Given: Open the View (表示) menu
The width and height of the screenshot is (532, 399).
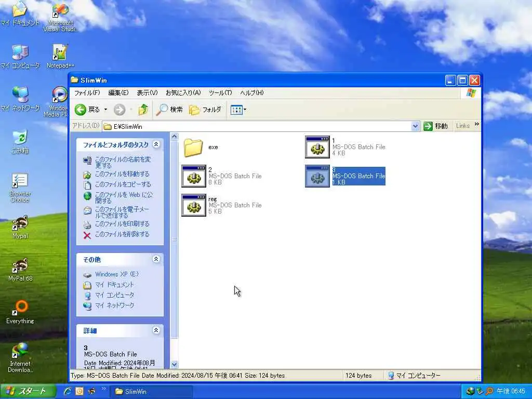Looking at the screenshot, I should 147,92.
